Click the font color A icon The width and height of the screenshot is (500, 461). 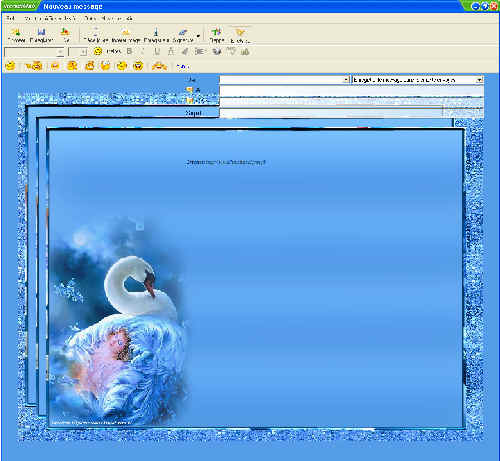coord(171,51)
